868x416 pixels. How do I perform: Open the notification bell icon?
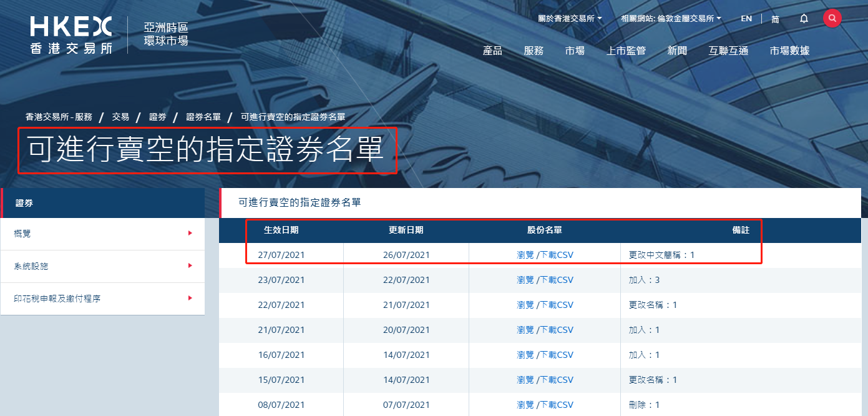(x=804, y=19)
